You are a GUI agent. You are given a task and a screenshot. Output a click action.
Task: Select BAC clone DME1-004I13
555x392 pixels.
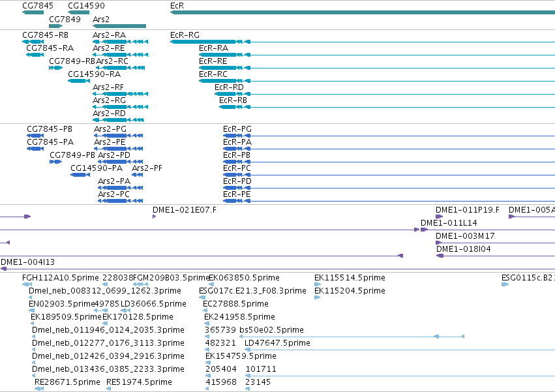tap(27, 262)
